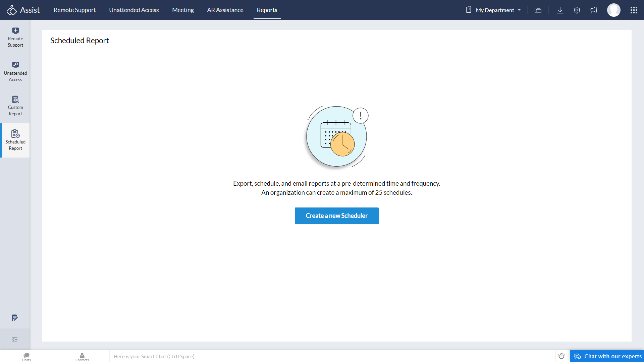Open the file transfer folder icon
The image size is (644, 362).
coord(538,10)
